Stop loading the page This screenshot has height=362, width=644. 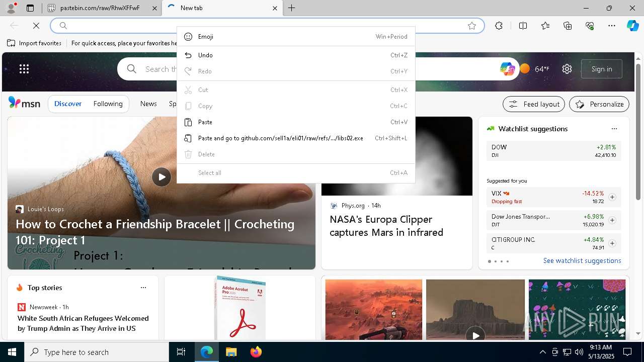click(x=36, y=26)
